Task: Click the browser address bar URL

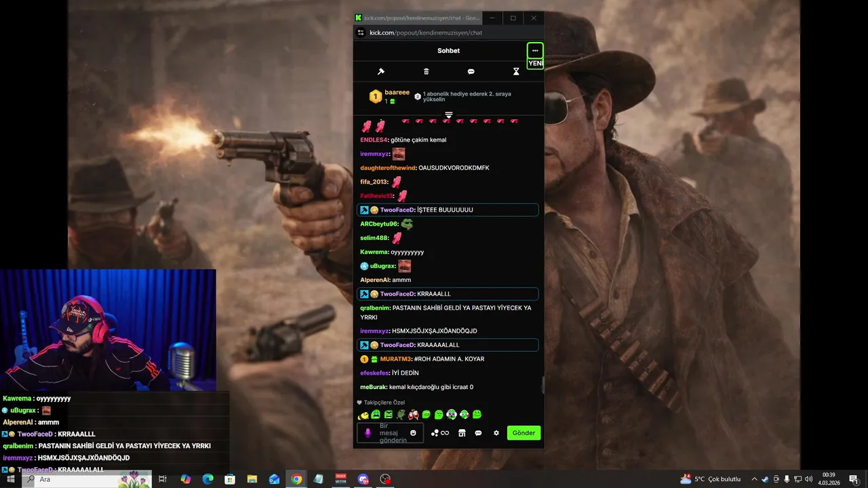Action: pos(426,33)
